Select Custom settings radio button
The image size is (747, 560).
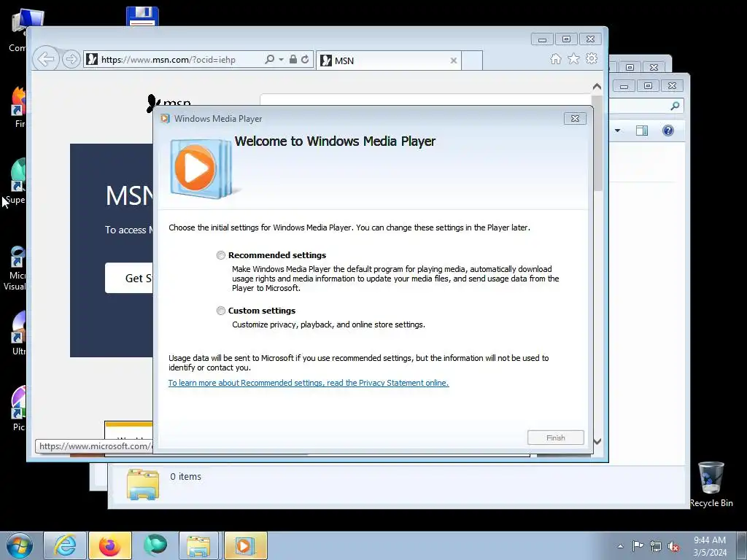click(220, 311)
